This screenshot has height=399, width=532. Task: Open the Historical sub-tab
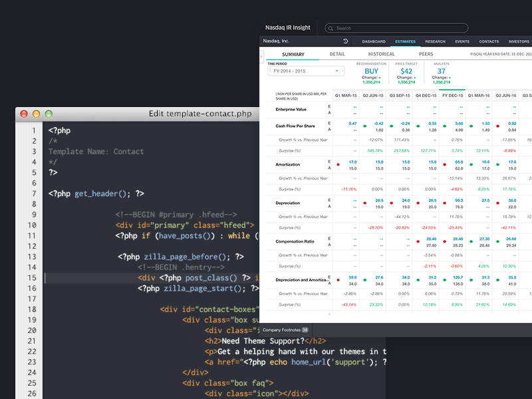click(x=381, y=55)
